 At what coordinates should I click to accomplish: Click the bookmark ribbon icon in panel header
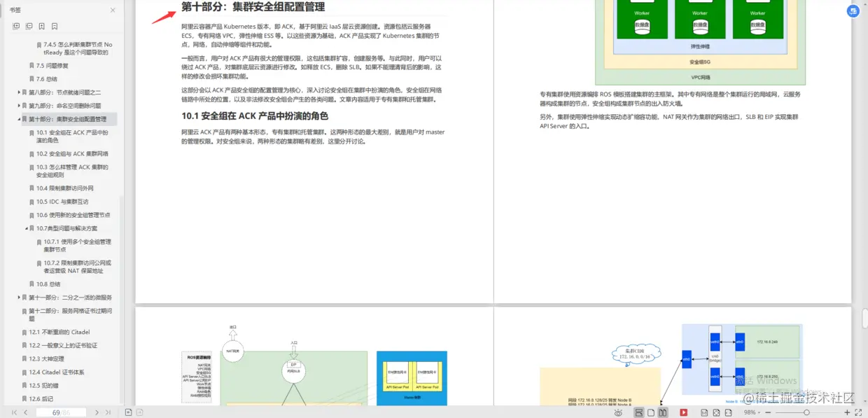pos(55,26)
